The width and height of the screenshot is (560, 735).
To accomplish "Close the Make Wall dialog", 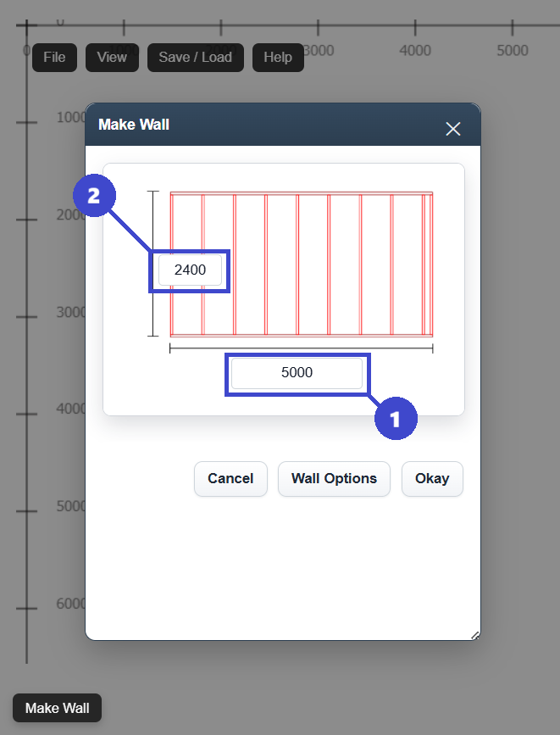I will pos(453,129).
